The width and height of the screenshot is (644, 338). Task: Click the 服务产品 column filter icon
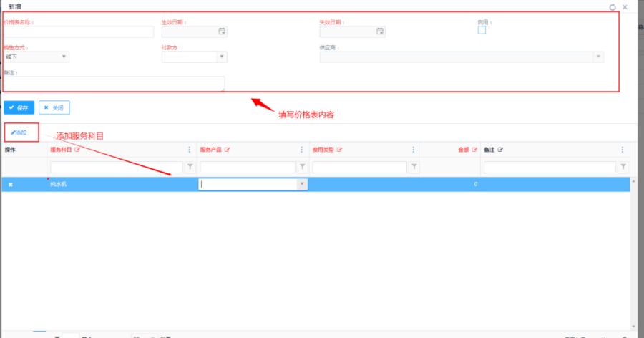click(x=303, y=167)
